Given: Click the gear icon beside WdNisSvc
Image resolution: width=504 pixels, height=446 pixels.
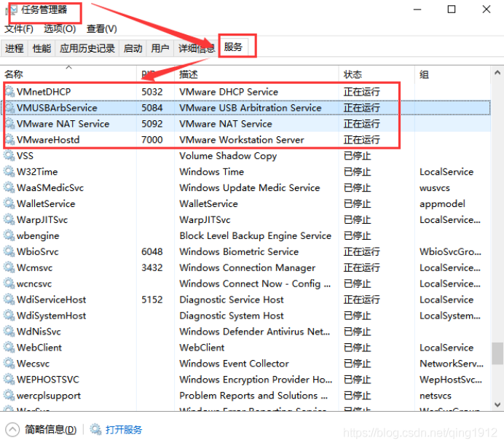Looking at the screenshot, I should pyautogui.click(x=9, y=332).
